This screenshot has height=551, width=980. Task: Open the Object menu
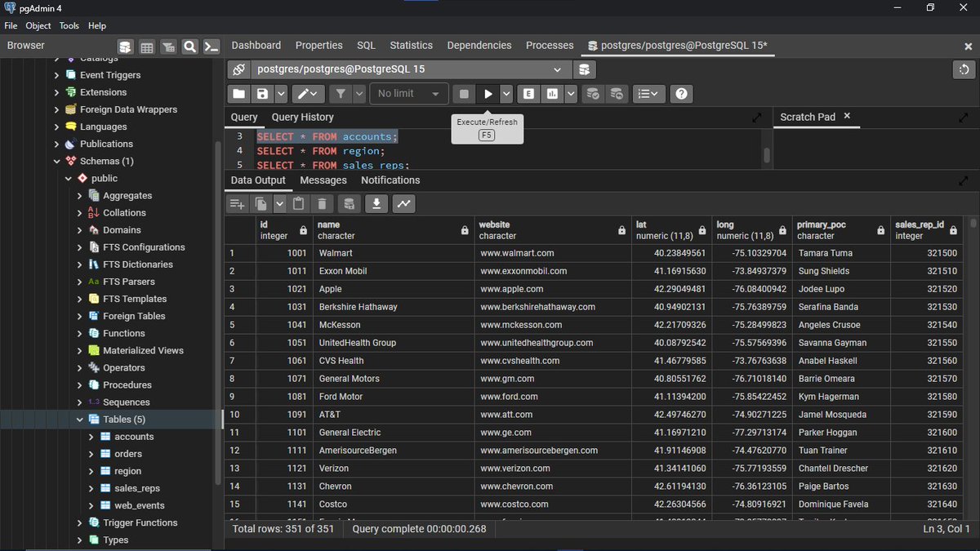pyautogui.click(x=38, y=25)
